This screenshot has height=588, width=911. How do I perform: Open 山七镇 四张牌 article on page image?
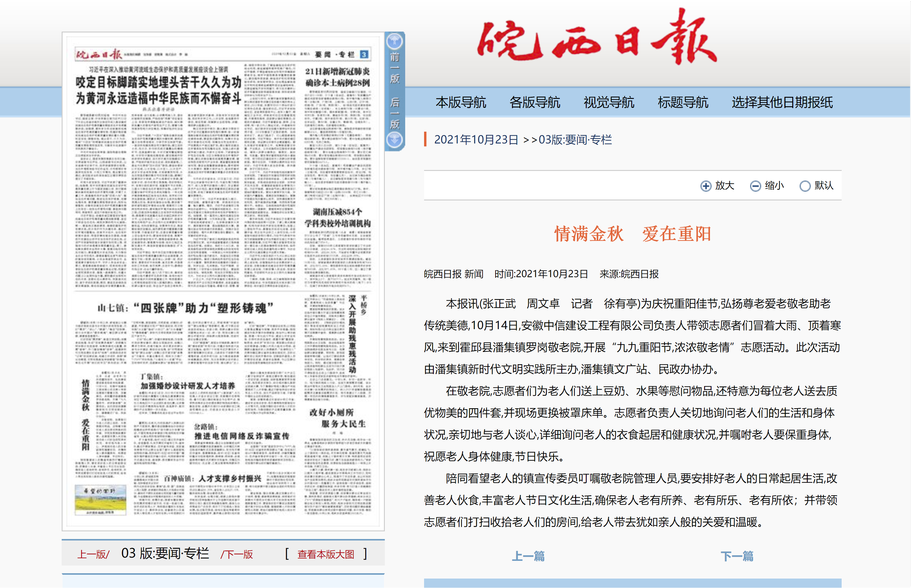pyautogui.click(x=185, y=308)
